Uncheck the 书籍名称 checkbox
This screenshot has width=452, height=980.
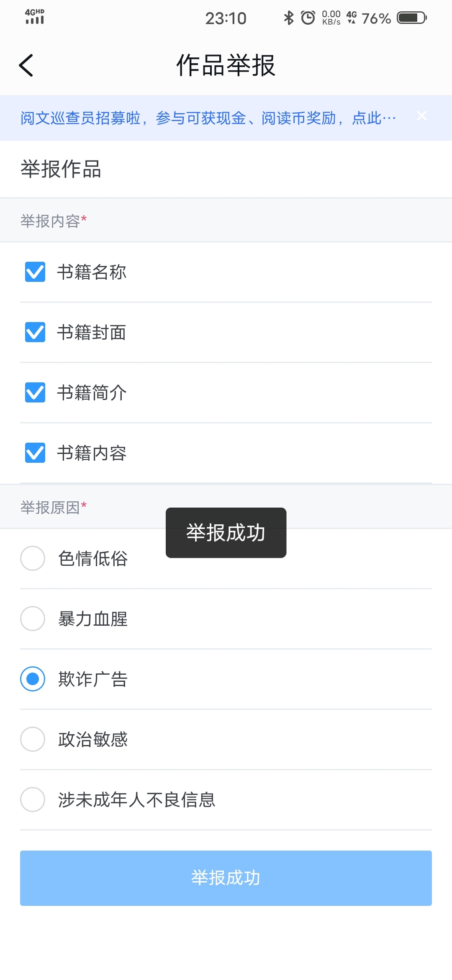point(35,272)
